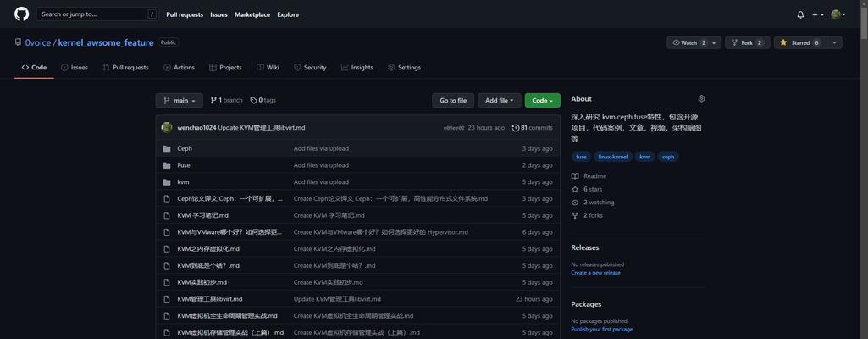
Task: Open the kernel_awsome_feature repository link
Action: click(x=106, y=42)
